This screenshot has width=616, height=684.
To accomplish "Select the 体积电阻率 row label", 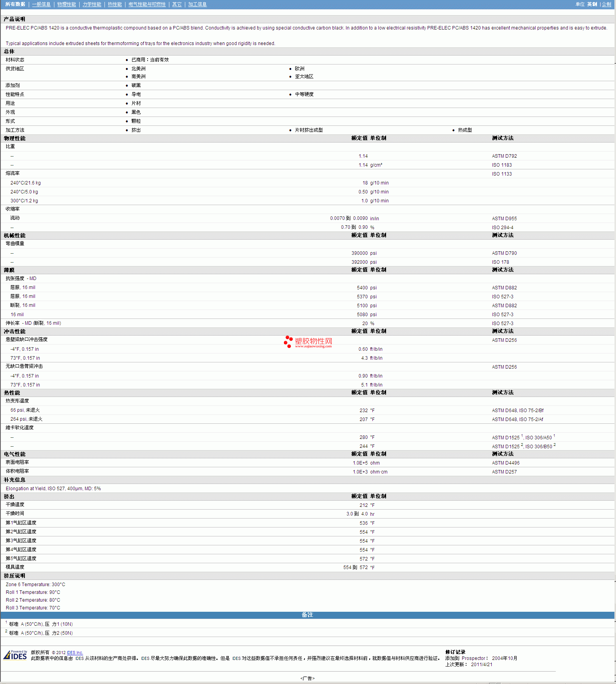I will pos(17,471).
